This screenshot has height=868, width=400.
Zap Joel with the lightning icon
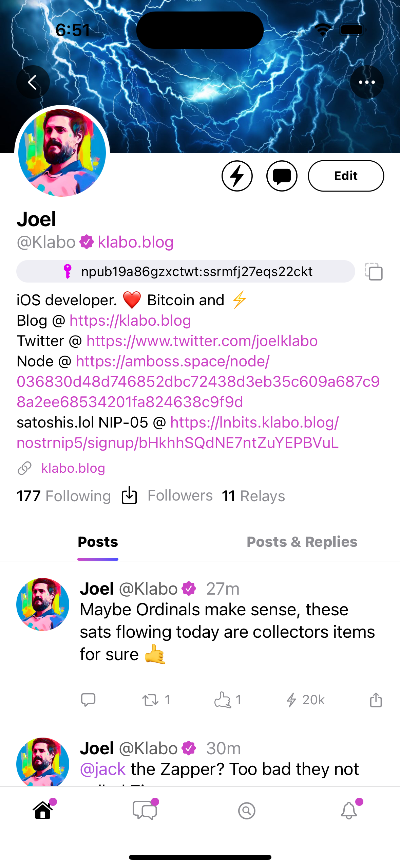[237, 176]
